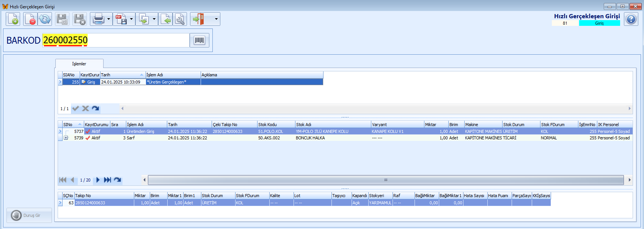
Task: Sort by the Tarih header in top grid
Action: tap(123, 75)
